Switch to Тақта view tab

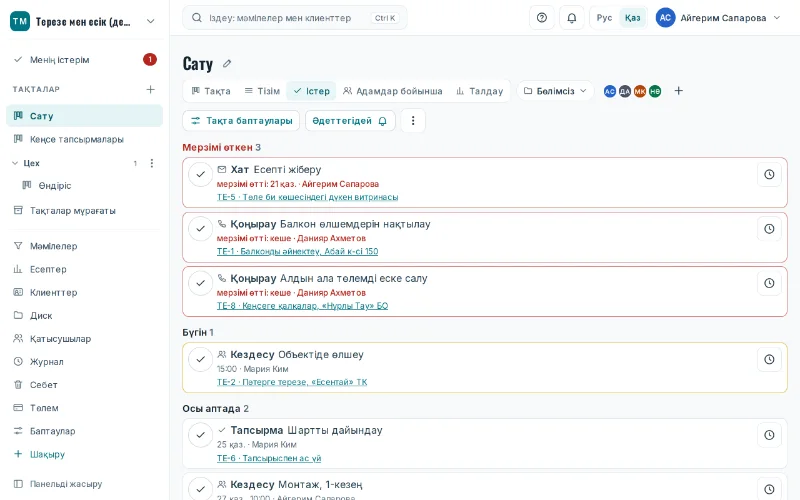click(211, 91)
